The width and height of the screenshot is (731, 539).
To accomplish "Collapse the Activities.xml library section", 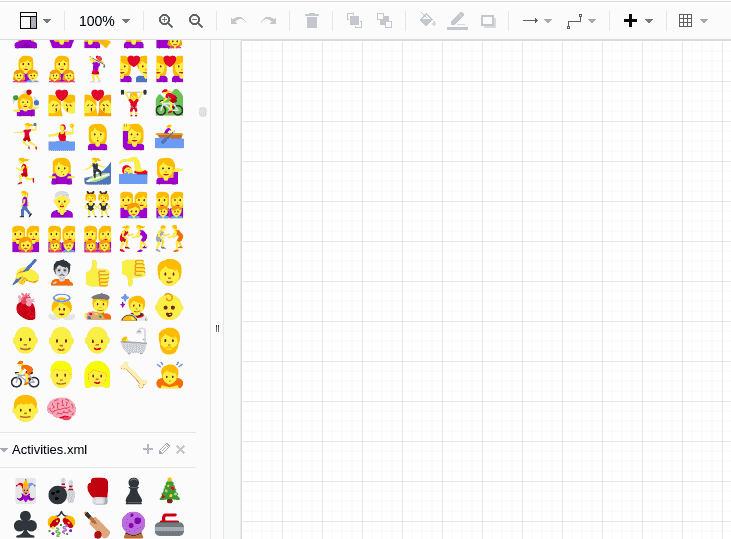I will (x=4, y=450).
